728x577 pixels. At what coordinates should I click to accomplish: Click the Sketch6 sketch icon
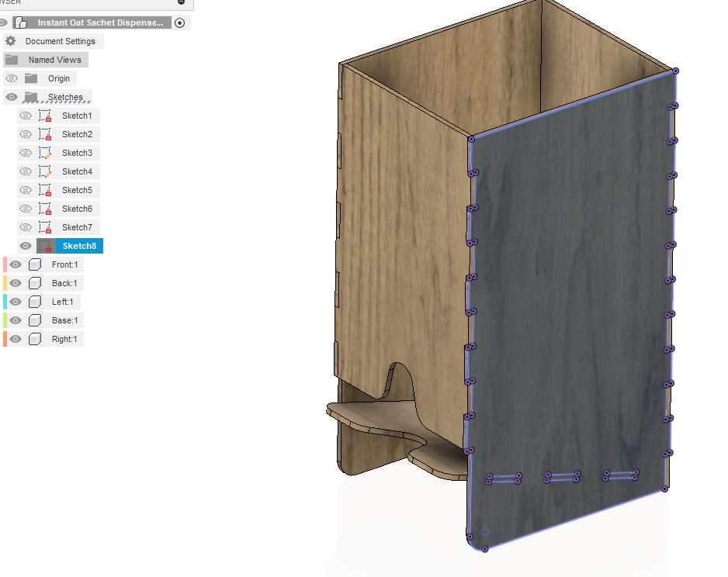45,209
